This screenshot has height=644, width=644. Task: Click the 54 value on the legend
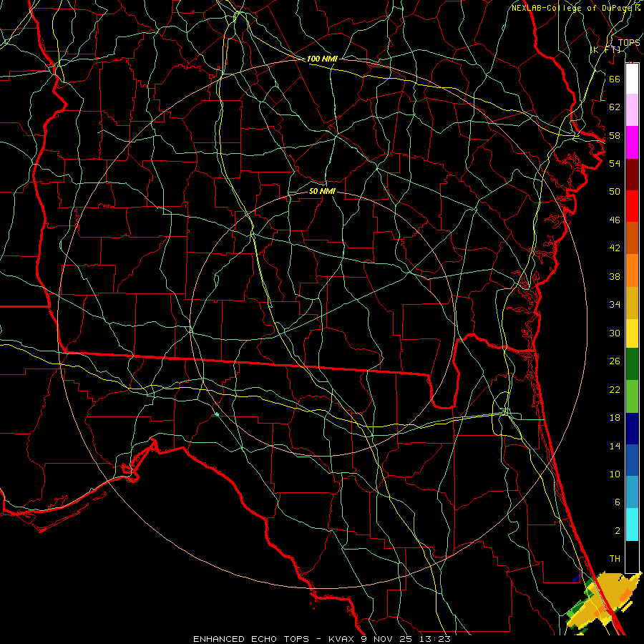[x=615, y=163]
